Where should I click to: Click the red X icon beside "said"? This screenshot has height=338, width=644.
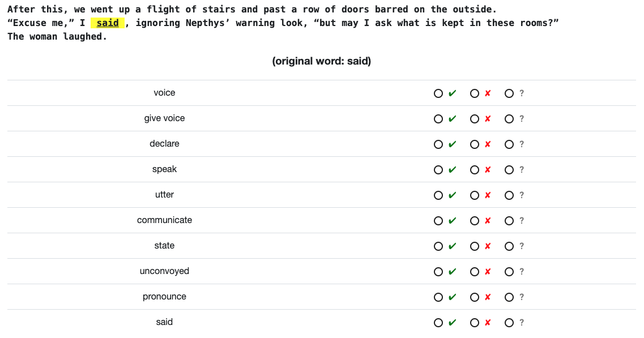[x=488, y=322]
